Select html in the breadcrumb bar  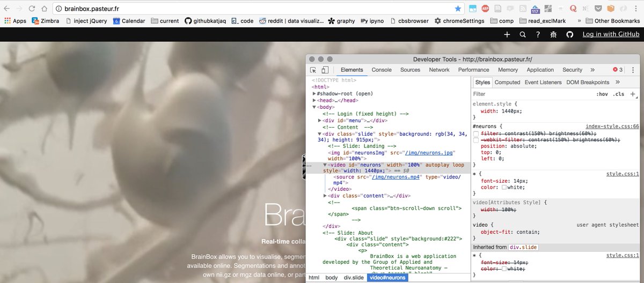[x=313, y=278]
